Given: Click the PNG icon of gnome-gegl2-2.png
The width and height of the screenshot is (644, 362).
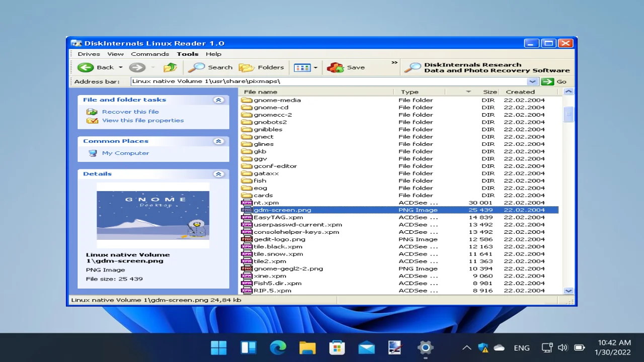Looking at the screenshot, I should (247, 268).
